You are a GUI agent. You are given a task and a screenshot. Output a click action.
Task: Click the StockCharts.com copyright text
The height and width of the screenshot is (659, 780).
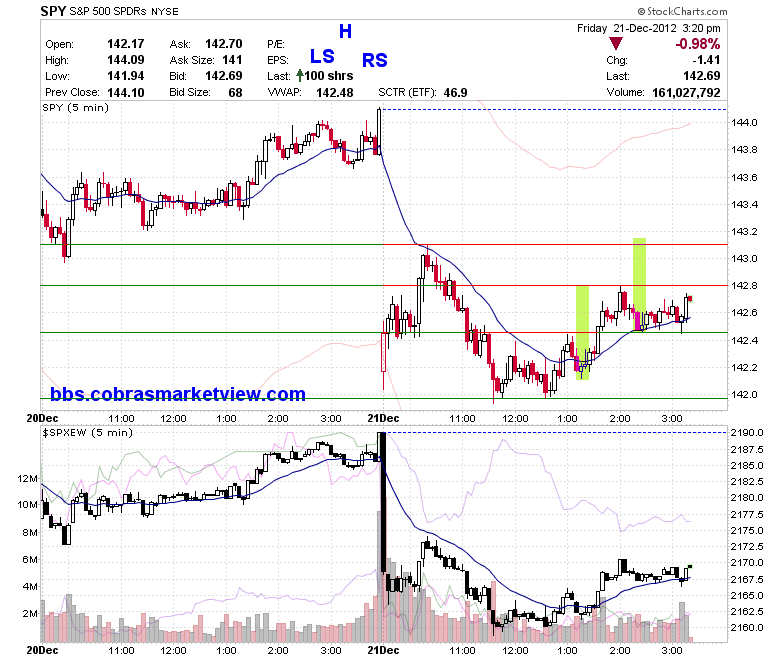click(682, 11)
